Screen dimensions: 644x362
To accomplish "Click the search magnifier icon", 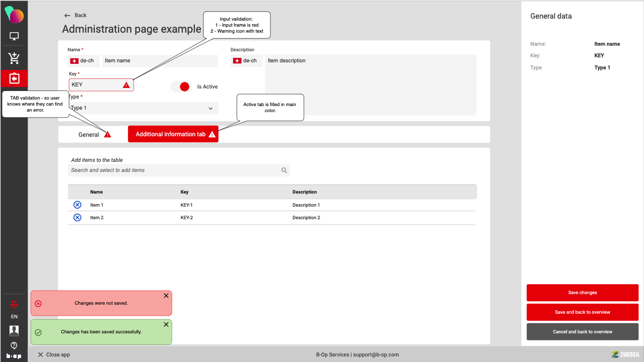I will pos(284,170).
